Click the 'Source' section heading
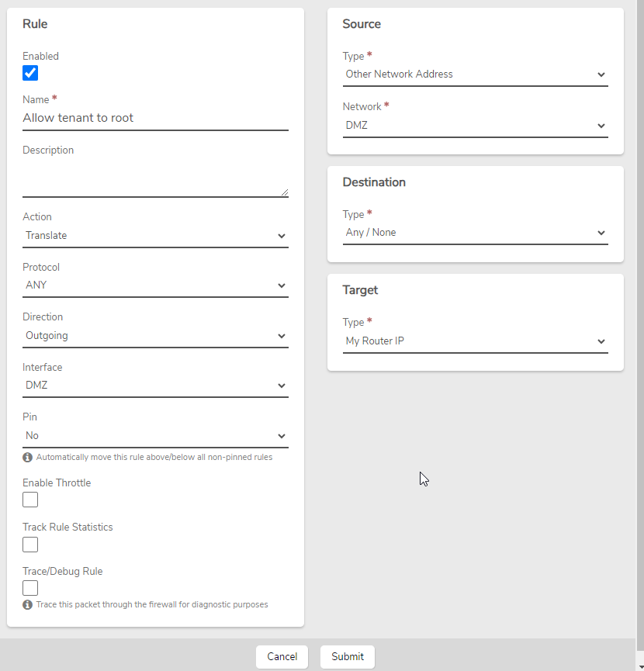 coord(362,24)
